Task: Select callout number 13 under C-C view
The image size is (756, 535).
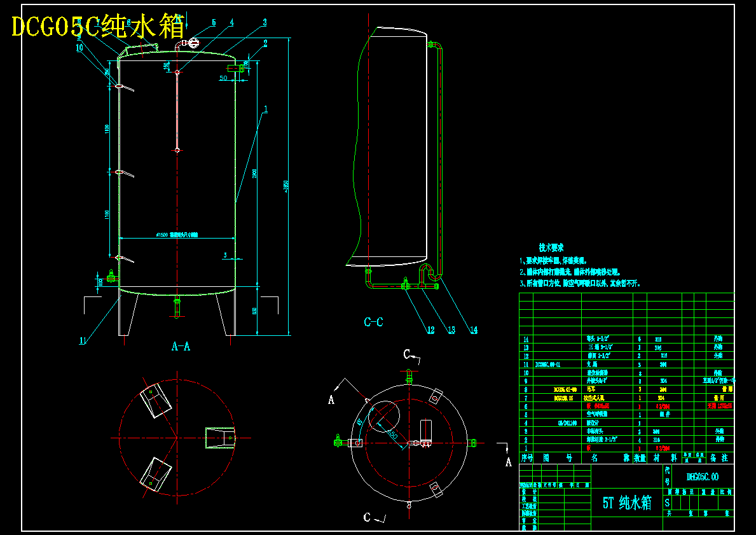Action: pyautogui.click(x=451, y=330)
